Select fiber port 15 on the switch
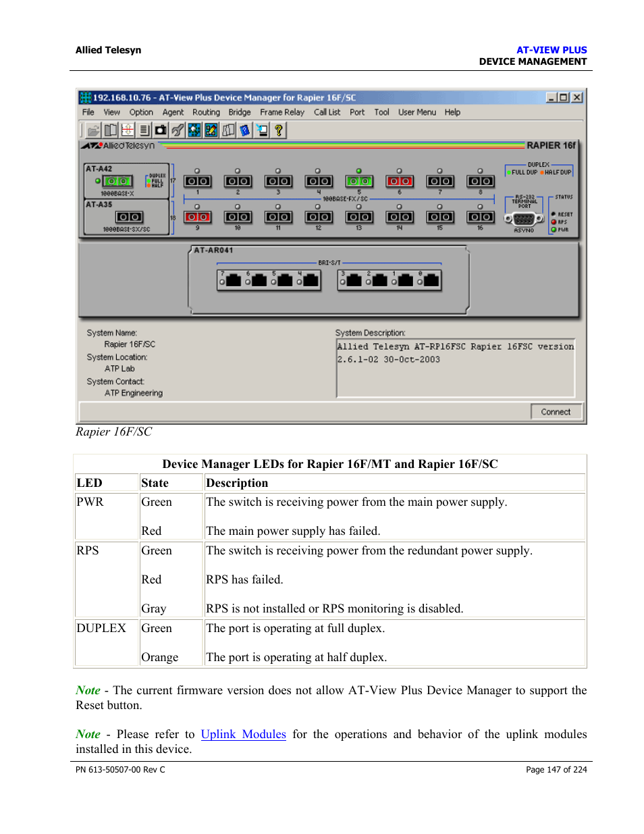Viewport: 644px width, 834px height. tap(440, 217)
